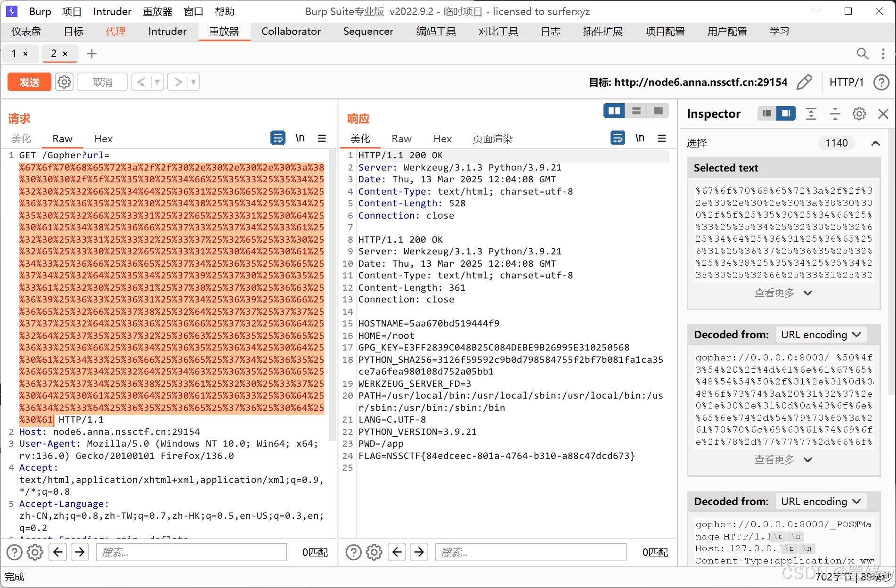Viewport: 896px width, 588px height.
Task: Dock Inspector to the right layout
Action: click(786, 114)
